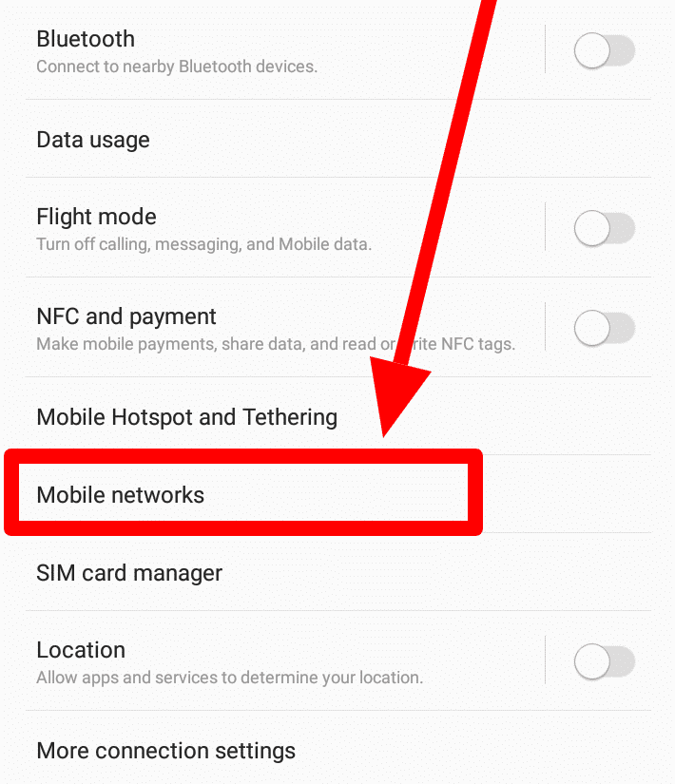
Task: Open the Flight mode title
Action: [97, 217]
